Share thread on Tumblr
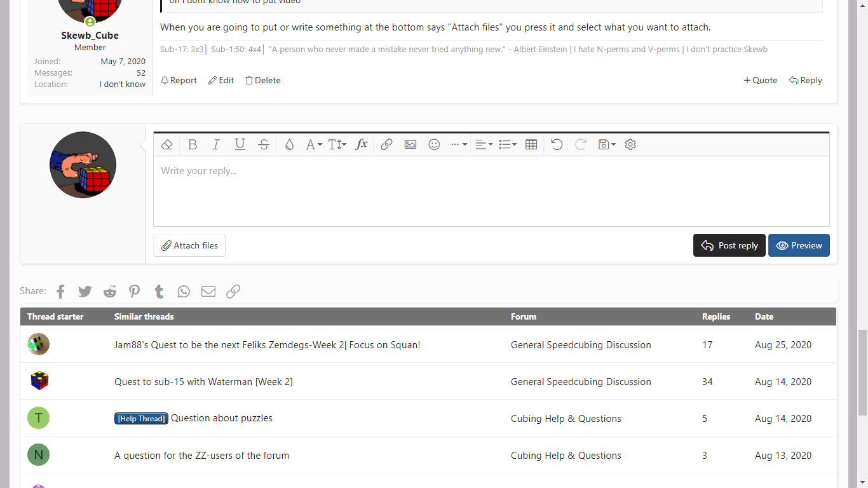This screenshot has height=488, width=868. (159, 291)
